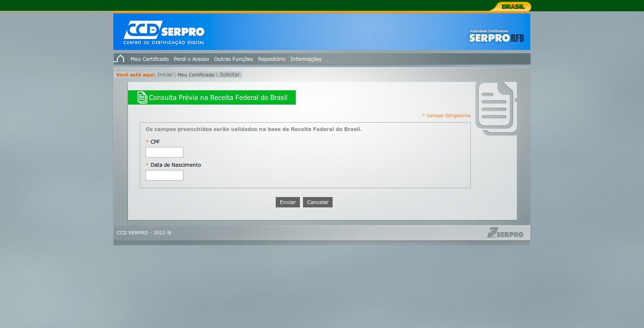644x328 pixels.
Task: Click the large gray document icon at right
Action: pos(496,108)
